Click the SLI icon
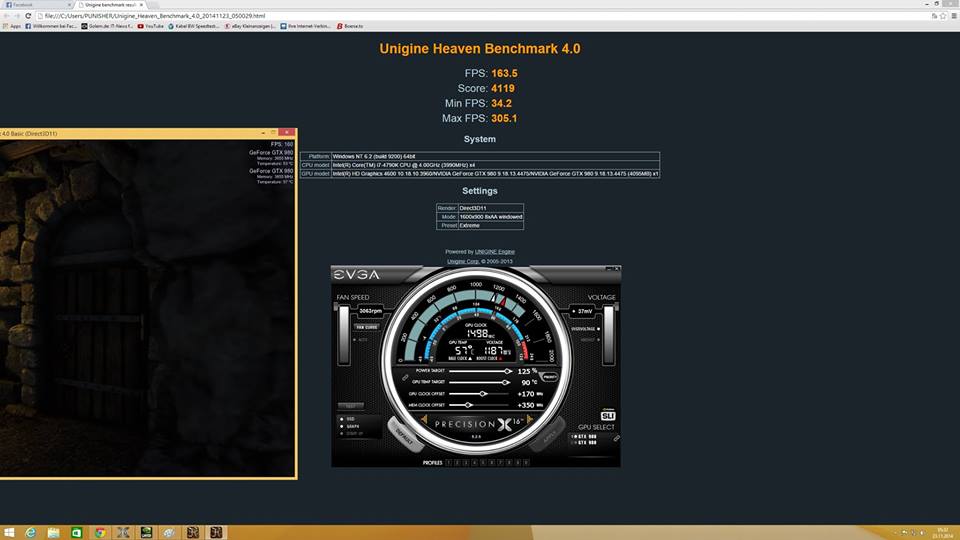 (x=607, y=416)
